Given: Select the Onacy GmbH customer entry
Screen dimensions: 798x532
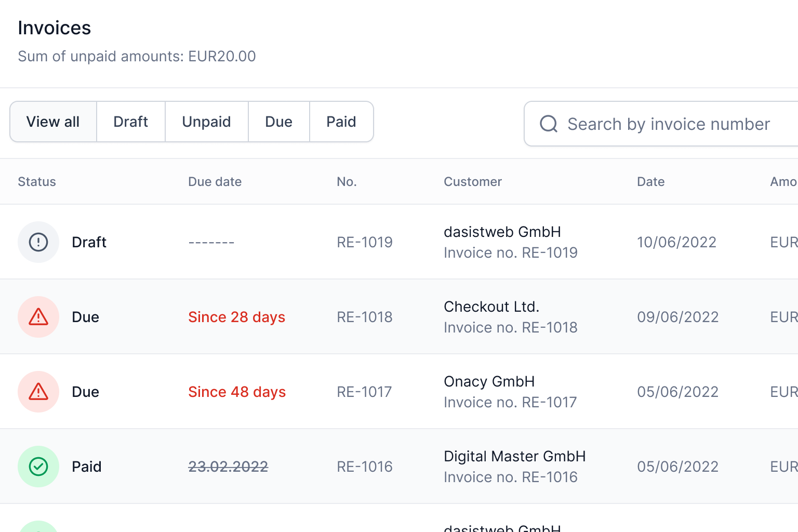Looking at the screenshot, I should click(489, 382).
